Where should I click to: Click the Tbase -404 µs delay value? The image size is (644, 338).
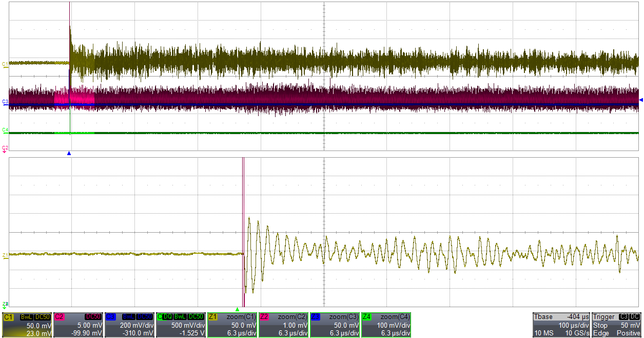tap(577, 317)
